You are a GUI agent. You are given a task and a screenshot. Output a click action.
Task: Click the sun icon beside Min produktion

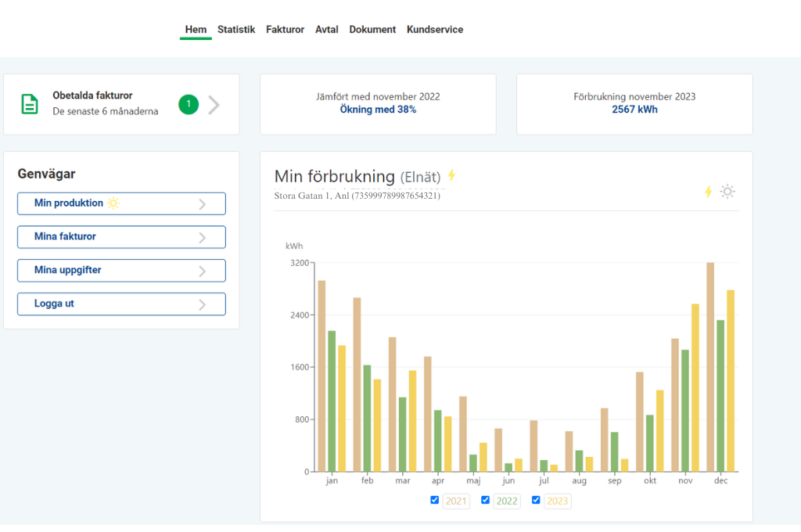114,203
